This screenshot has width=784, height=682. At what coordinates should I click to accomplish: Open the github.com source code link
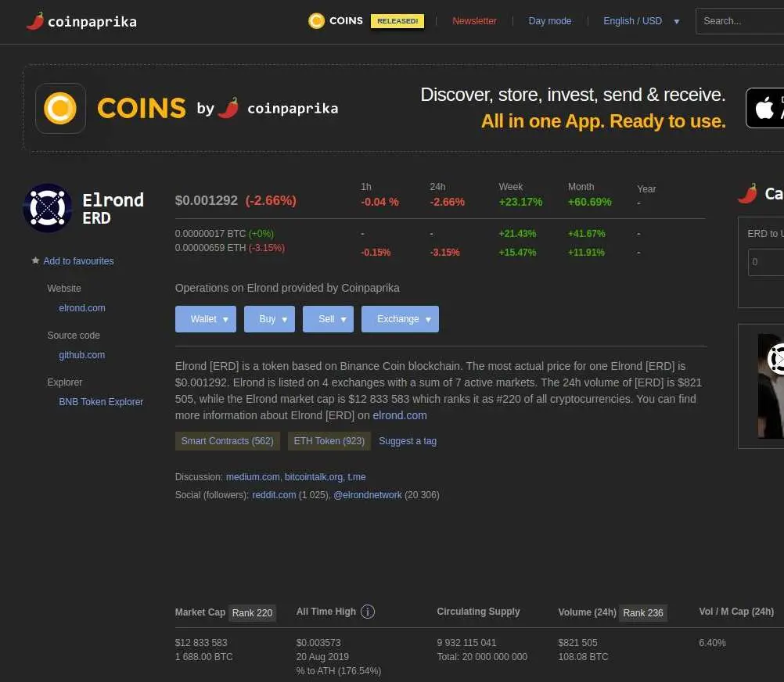click(x=82, y=355)
